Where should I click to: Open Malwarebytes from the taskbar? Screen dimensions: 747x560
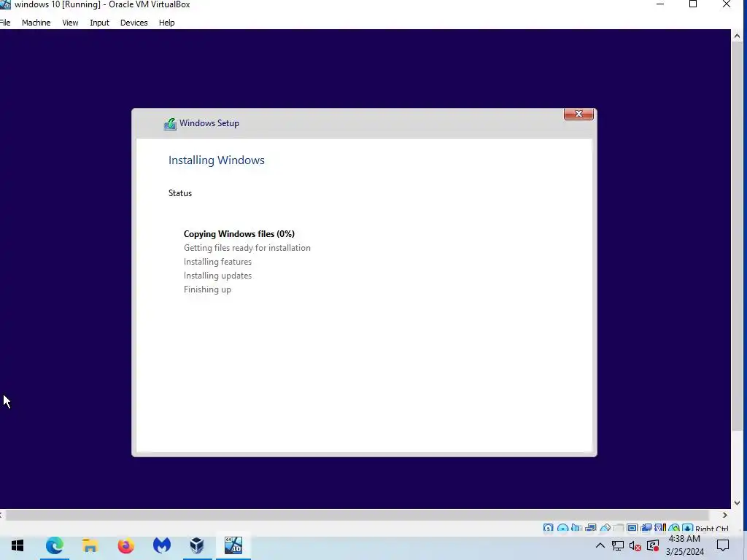[161, 545]
